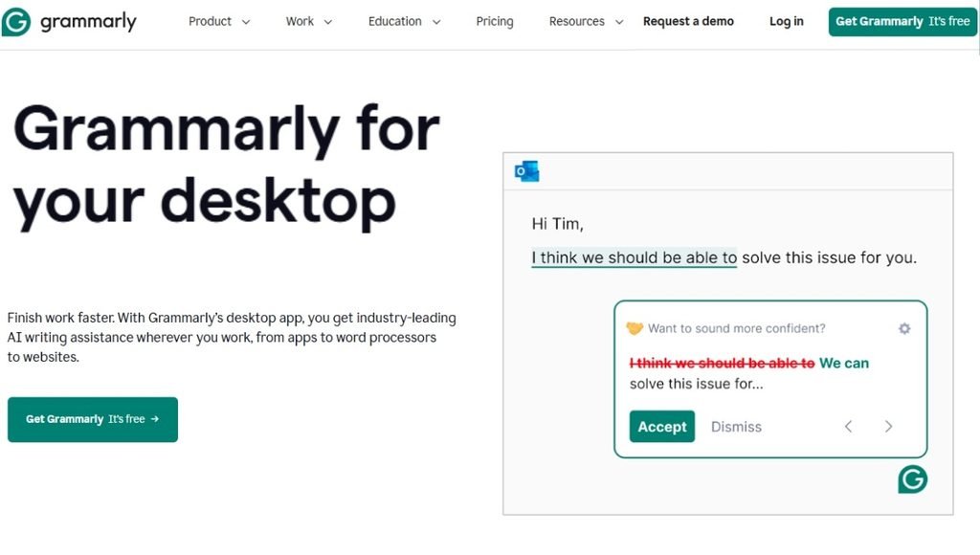Image resolution: width=980 pixels, height=555 pixels.
Task: Click the green "We can" replacement text
Action: pyautogui.click(x=844, y=363)
